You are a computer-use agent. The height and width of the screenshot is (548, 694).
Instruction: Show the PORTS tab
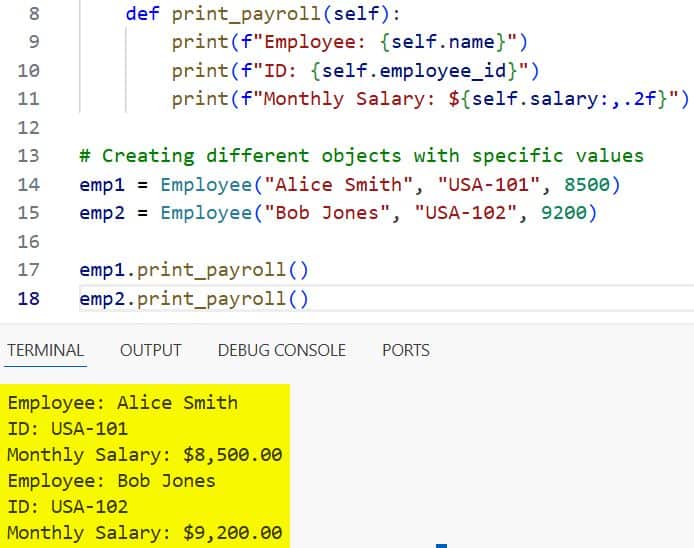tap(405, 350)
